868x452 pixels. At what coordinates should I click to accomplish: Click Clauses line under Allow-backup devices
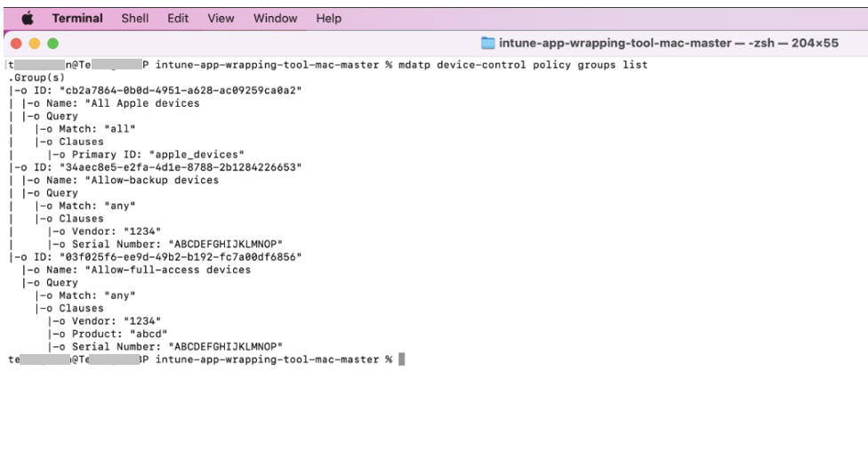(x=69, y=218)
